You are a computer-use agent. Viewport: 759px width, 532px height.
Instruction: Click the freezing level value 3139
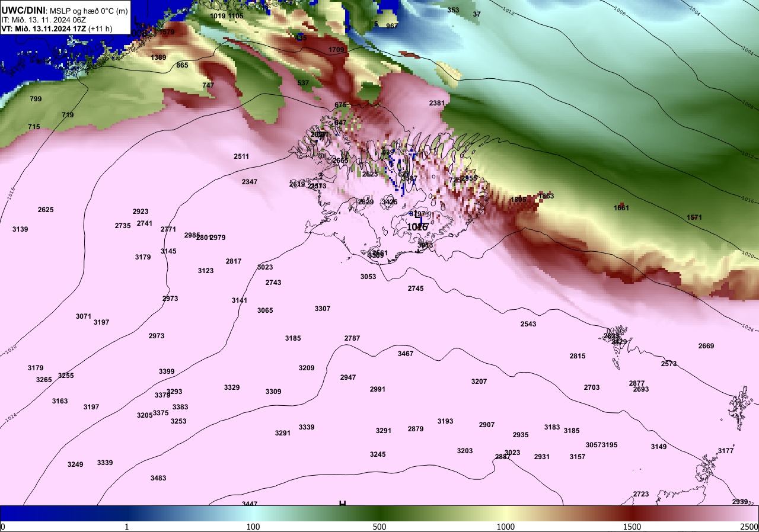tap(20, 229)
